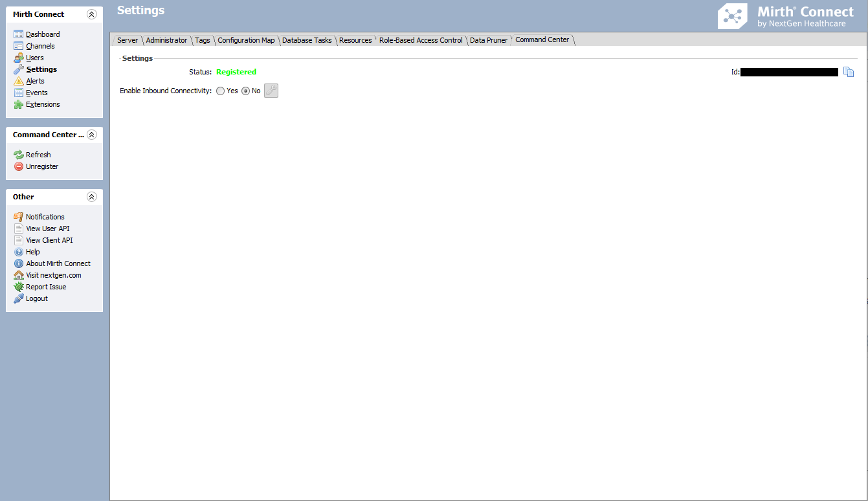Open Alerts via the warning icon
This screenshot has width=868, height=501.
tap(19, 81)
